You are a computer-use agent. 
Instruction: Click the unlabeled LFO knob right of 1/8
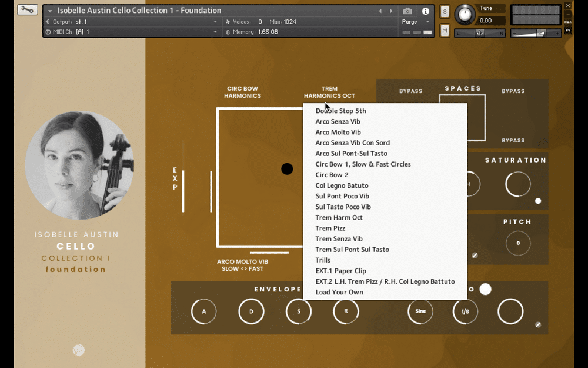[x=510, y=311]
